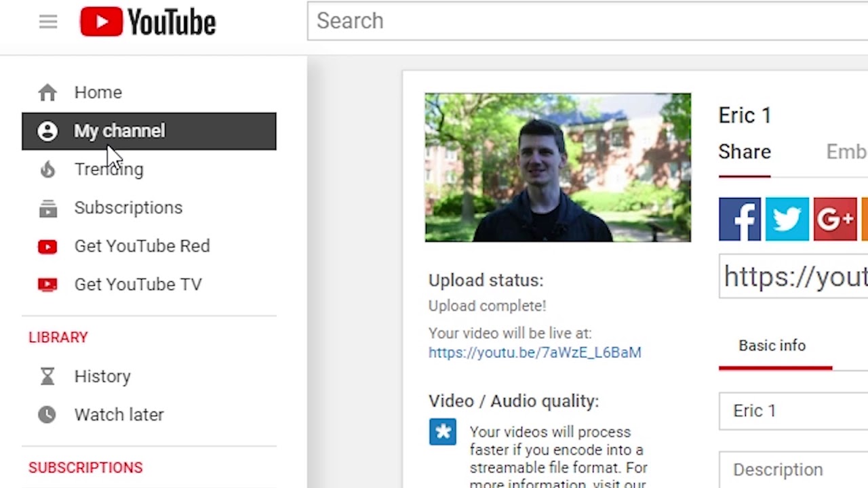868x488 pixels.
Task: Select My channel in the sidebar
Action: [x=149, y=131]
